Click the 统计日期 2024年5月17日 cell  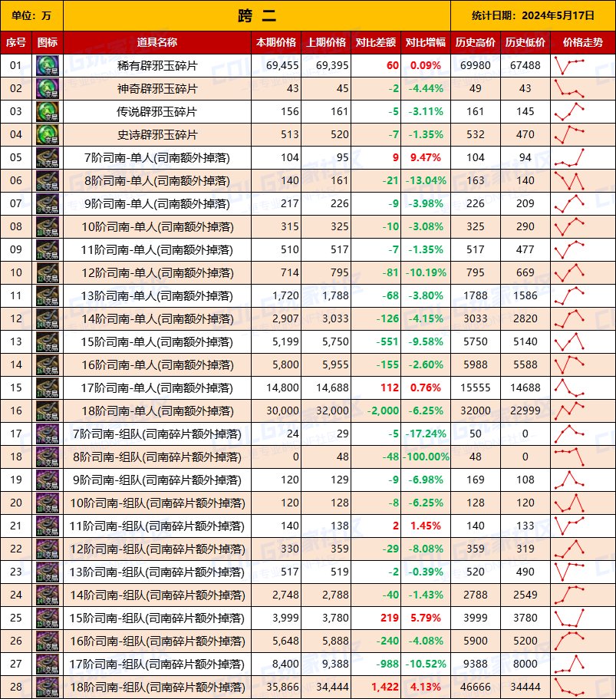533,15
